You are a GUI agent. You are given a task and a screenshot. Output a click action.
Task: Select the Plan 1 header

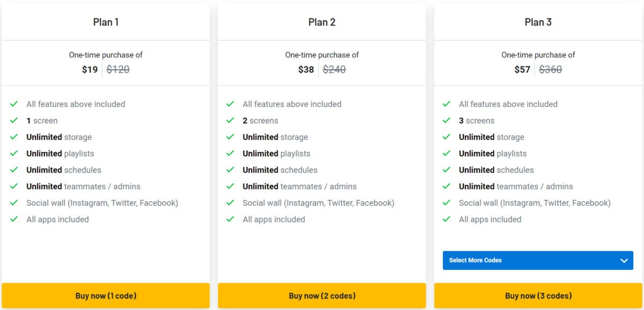106,22
